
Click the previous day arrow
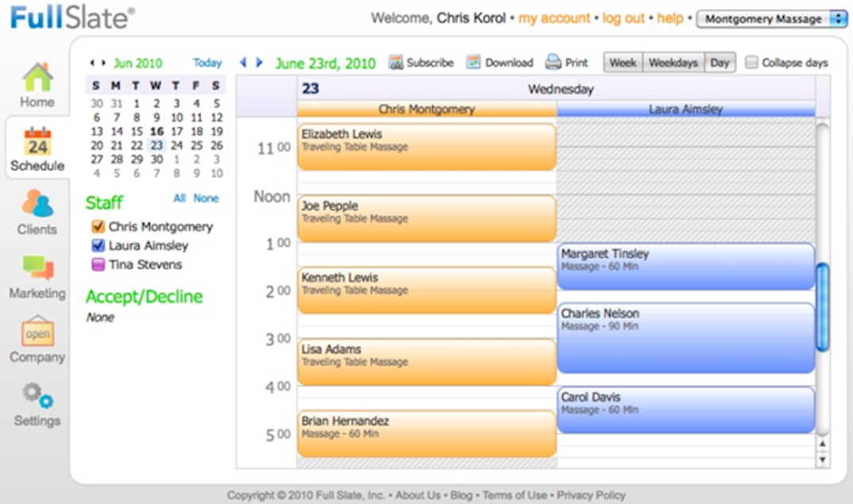243,62
